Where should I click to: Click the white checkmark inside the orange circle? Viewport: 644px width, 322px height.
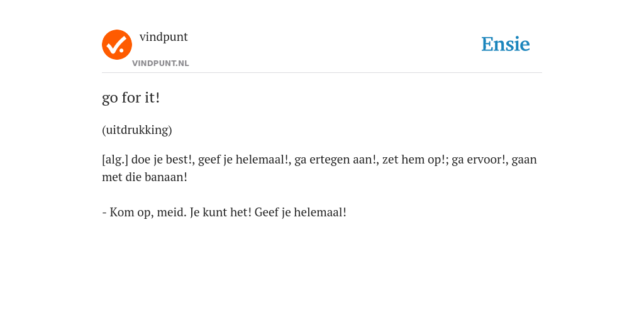tap(116, 46)
